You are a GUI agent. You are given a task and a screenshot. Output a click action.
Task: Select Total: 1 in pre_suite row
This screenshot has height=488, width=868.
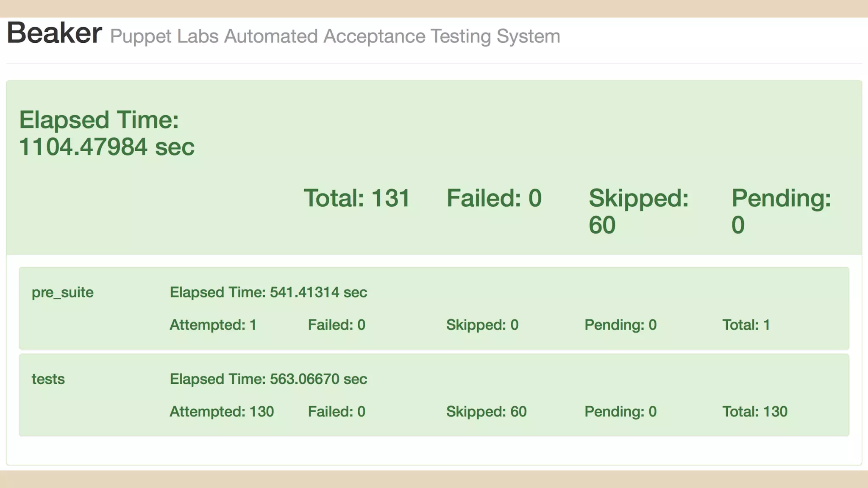pos(746,325)
